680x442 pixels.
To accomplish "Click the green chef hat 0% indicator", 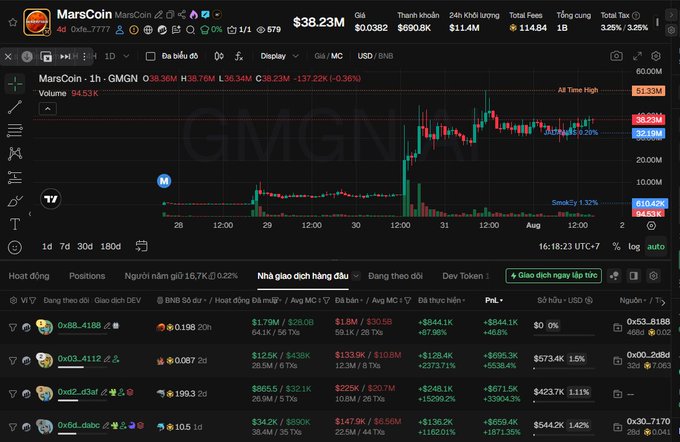I will [x=211, y=29].
